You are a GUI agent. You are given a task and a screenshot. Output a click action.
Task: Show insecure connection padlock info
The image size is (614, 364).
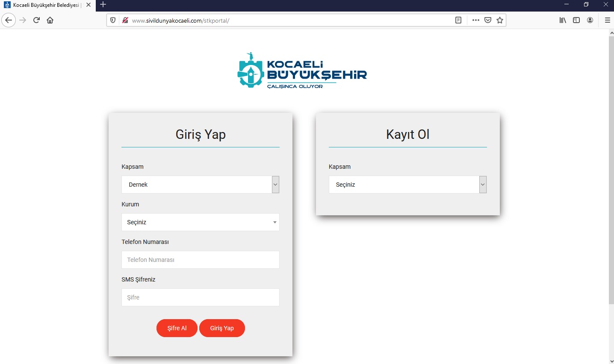125,20
